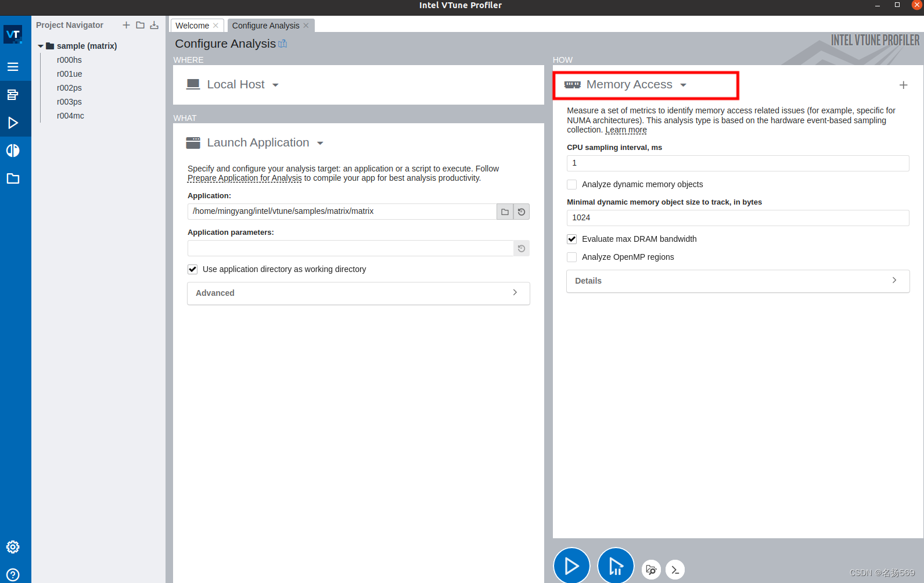
Task: Toggle Use application directory as working directory
Action: pos(192,269)
